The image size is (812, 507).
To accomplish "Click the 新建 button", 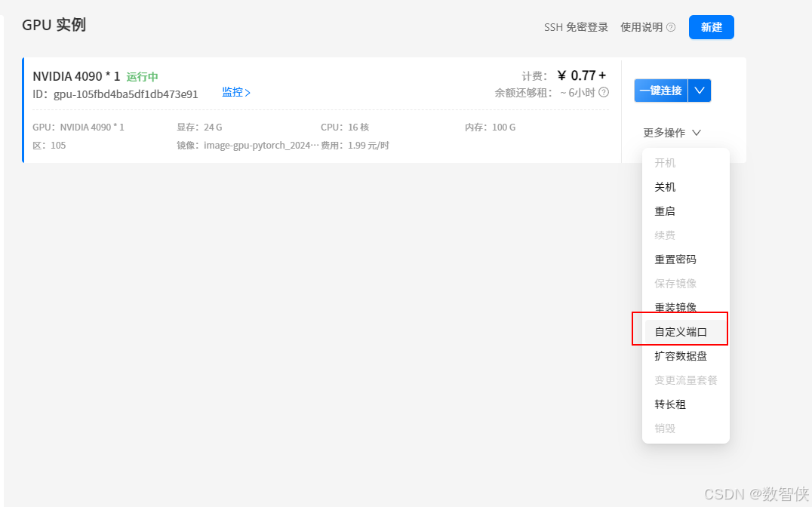I will (711, 27).
